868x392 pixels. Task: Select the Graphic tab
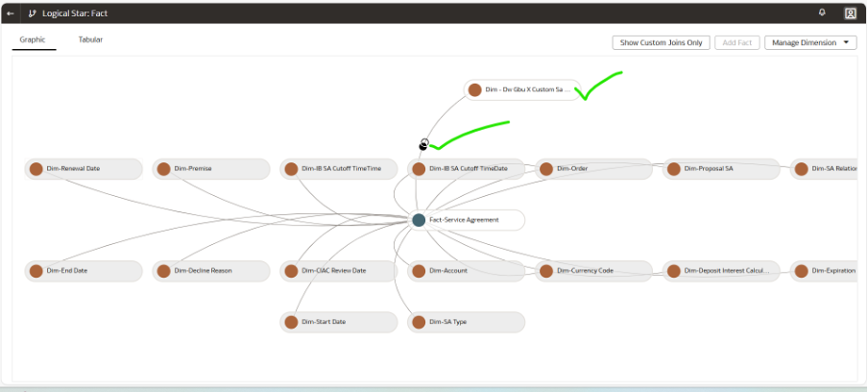[32, 40]
